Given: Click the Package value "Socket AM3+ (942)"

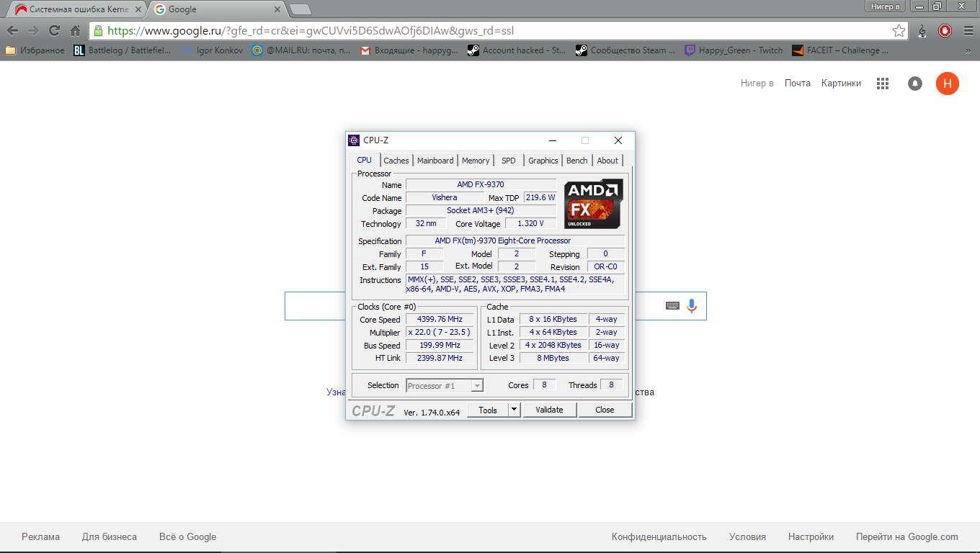Looking at the screenshot, I should click(x=481, y=211).
